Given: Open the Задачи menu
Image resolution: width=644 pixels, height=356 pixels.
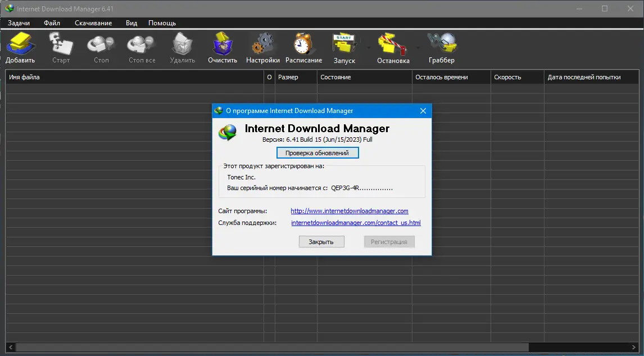Looking at the screenshot, I should pos(19,23).
